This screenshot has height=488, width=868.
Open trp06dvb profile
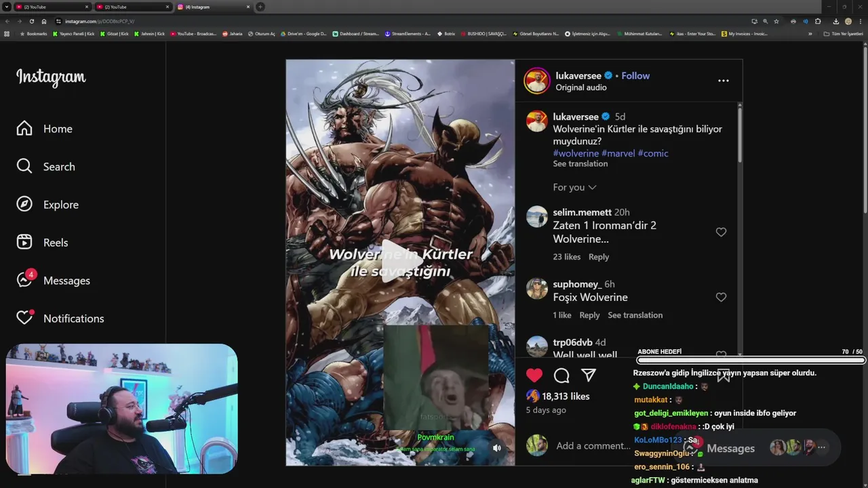pos(572,342)
